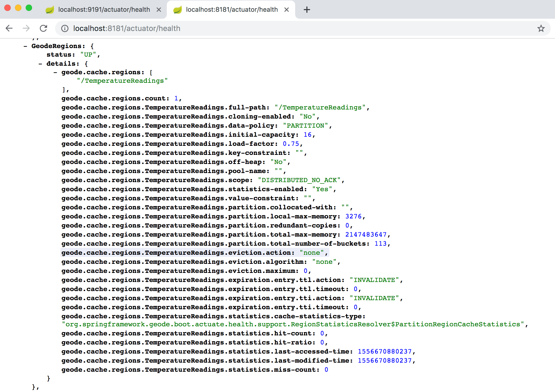Collapse the geode.cache.regions array
The image size is (555, 392).
[x=55, y=72]
